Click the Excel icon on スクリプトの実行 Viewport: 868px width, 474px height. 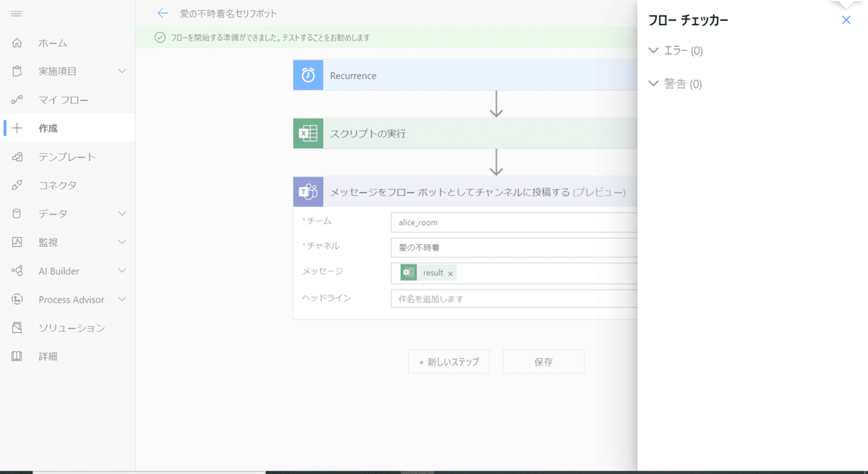[x=308, y=134]
